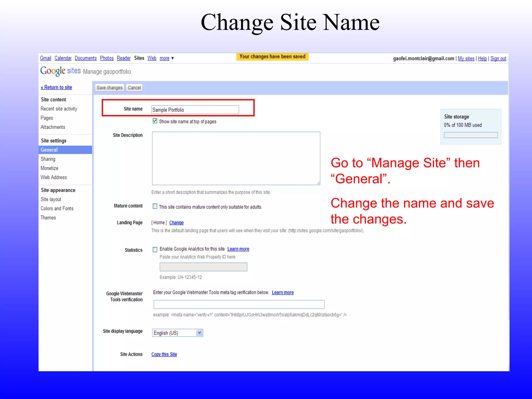Click the account email gaofei.montclair@gmail.com
This screenshot has height=399, width=532.
point(424,58)
